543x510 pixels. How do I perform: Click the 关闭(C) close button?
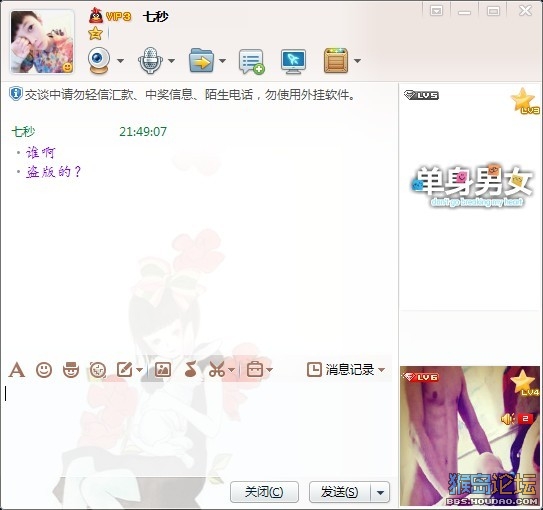(x=264, y=492)
